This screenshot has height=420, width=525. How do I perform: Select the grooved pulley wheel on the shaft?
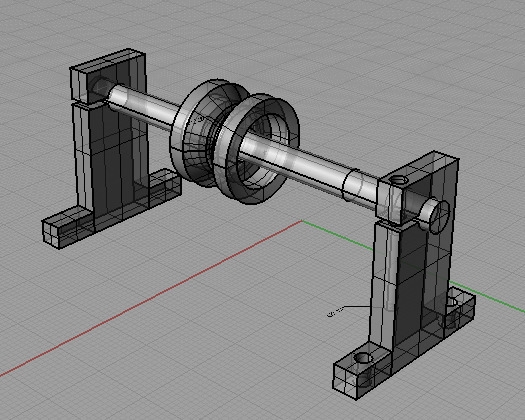(234, 142)
